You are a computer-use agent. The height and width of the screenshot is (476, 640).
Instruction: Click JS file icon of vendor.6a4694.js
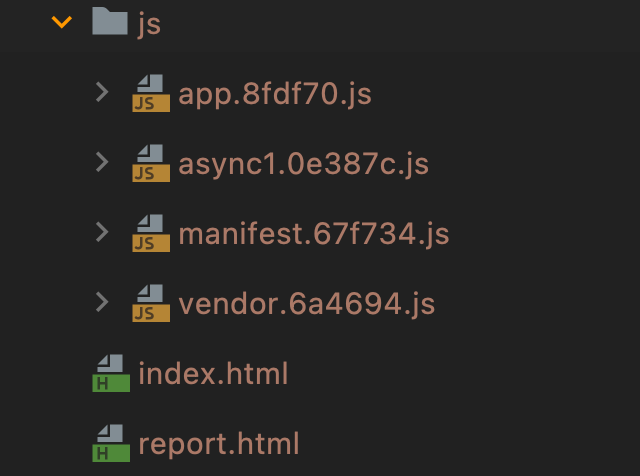(151, 304)
